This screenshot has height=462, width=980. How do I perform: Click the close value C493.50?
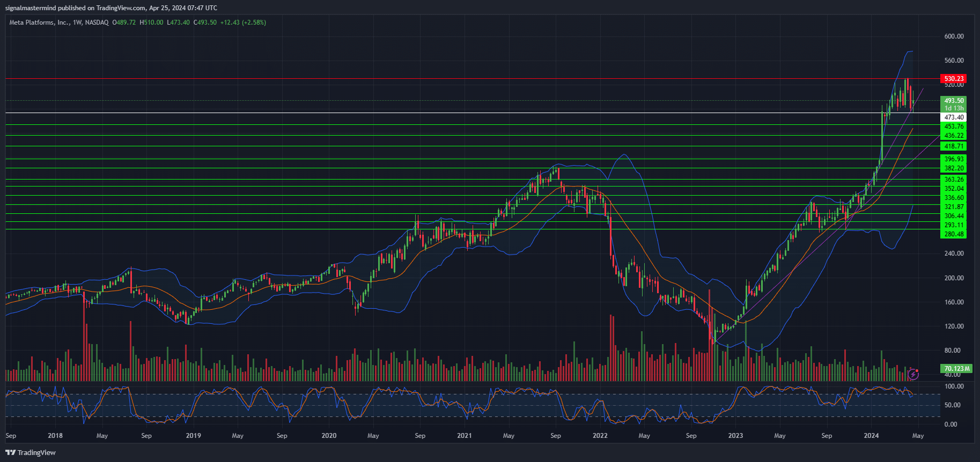(205, 23)
